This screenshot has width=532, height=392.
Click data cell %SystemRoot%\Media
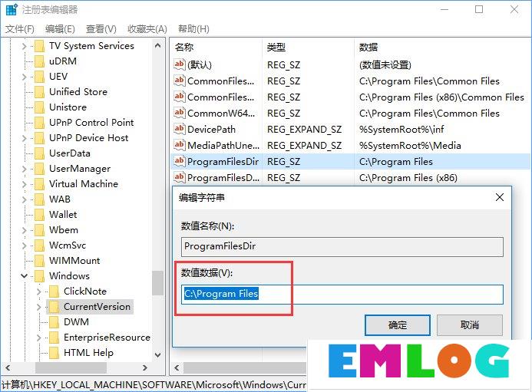pos(410,146)
